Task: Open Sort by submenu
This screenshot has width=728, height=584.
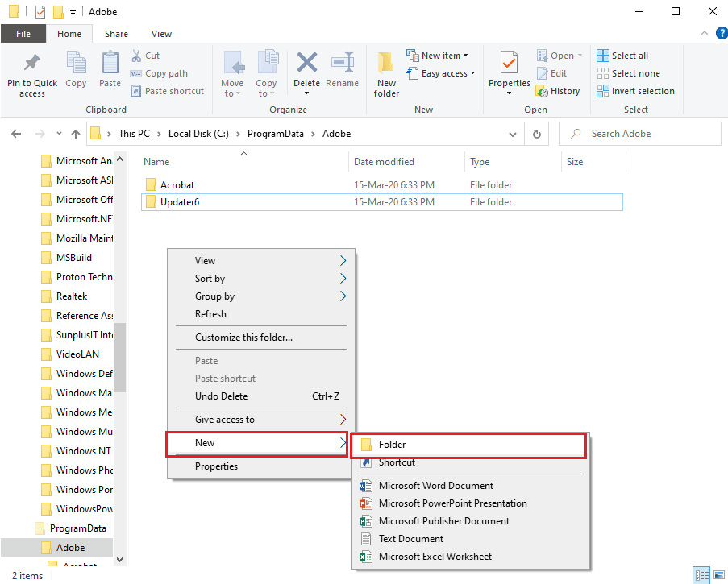Action: [261, 279]
